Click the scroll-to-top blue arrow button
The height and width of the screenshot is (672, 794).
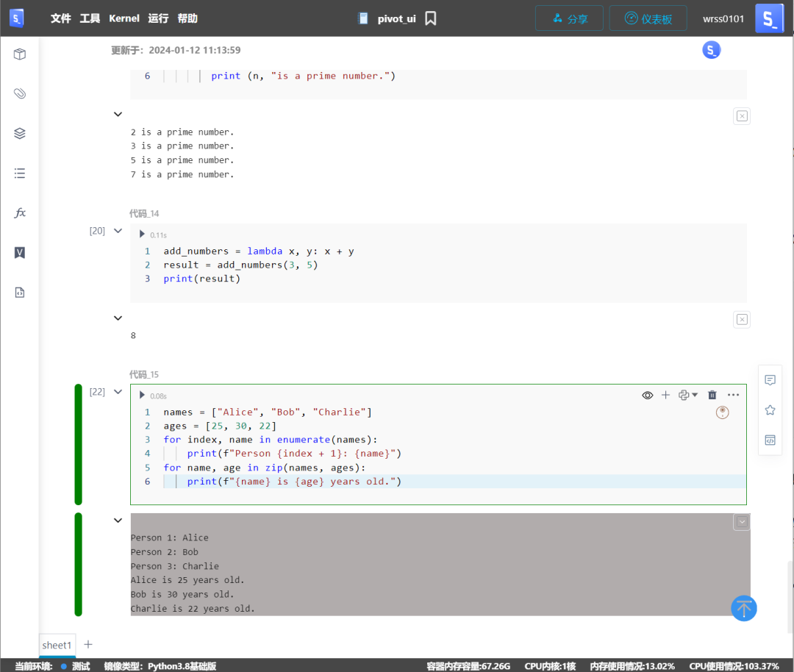(743, 608)
